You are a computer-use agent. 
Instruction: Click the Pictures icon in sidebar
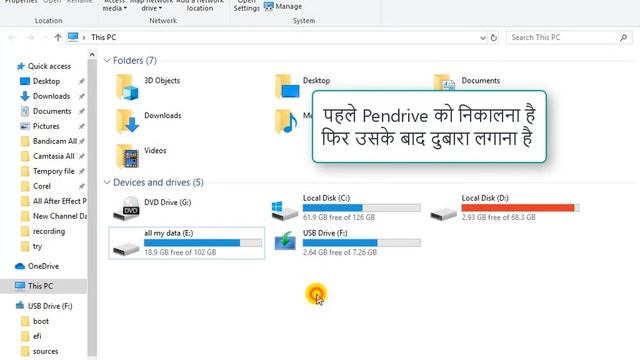pos(25,126)
